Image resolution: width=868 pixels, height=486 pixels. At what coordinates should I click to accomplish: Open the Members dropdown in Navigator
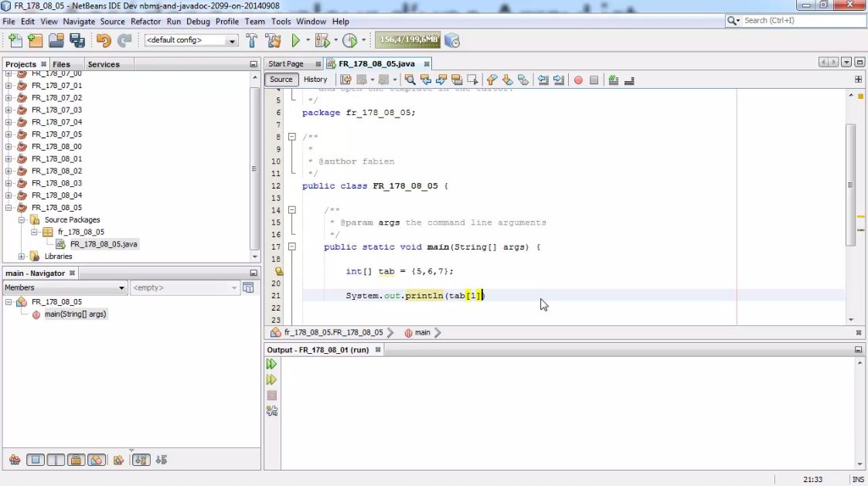pos(65,287)
